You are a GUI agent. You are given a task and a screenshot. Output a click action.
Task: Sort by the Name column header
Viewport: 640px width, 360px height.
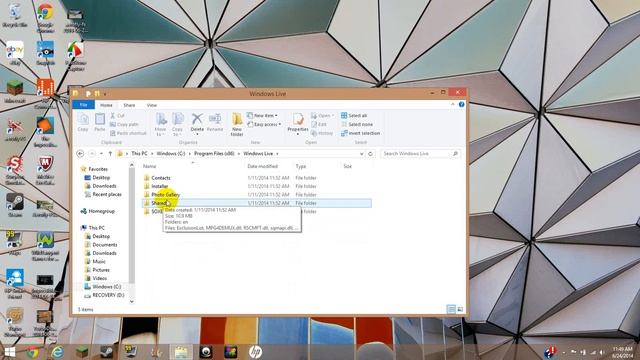149,166
